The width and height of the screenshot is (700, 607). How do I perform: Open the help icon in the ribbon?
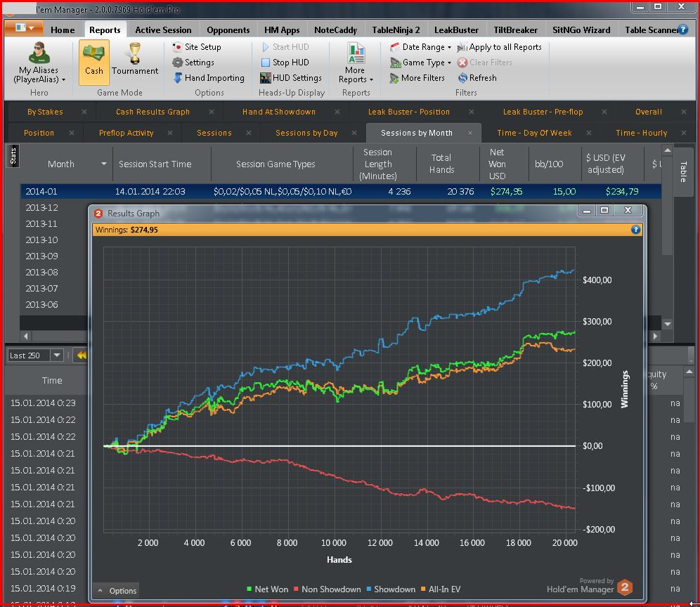[682, 30]
